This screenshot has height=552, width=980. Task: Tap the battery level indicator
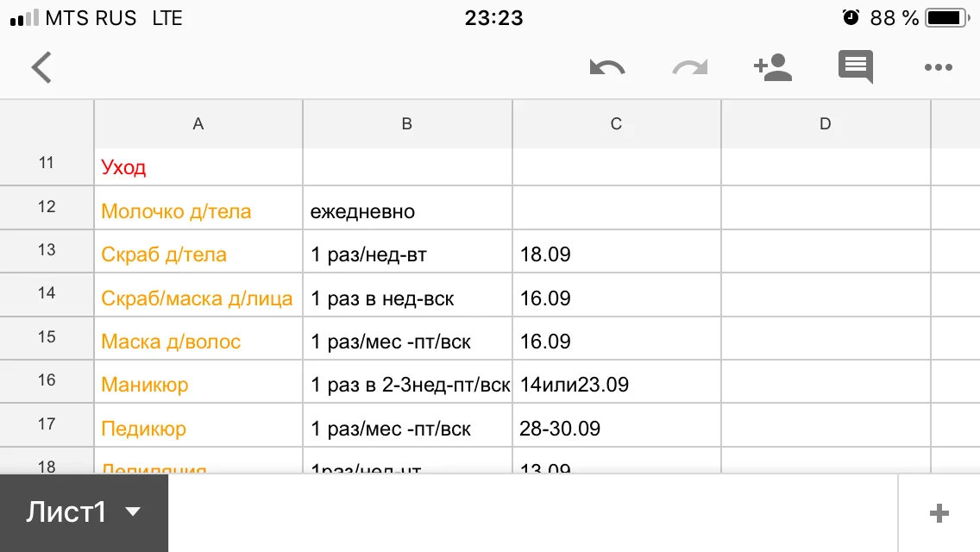[945, 16]
